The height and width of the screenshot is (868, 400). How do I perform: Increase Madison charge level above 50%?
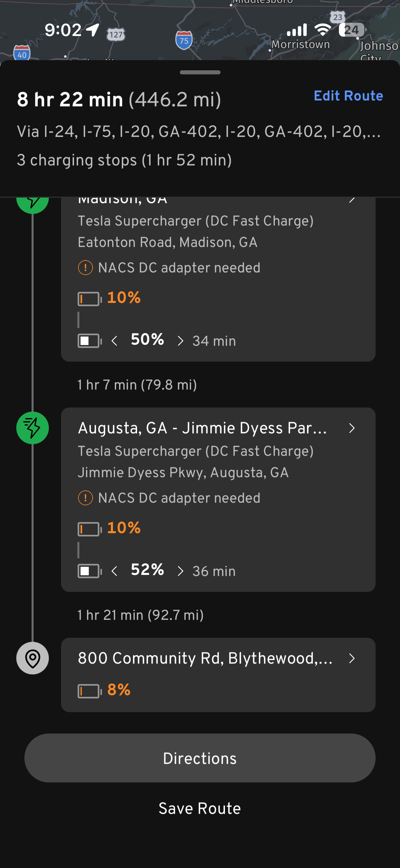[x=180, y=341]
